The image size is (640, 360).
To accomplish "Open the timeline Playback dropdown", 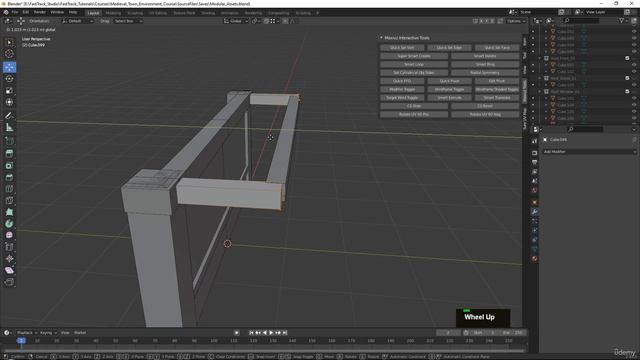I will [27, 333].
